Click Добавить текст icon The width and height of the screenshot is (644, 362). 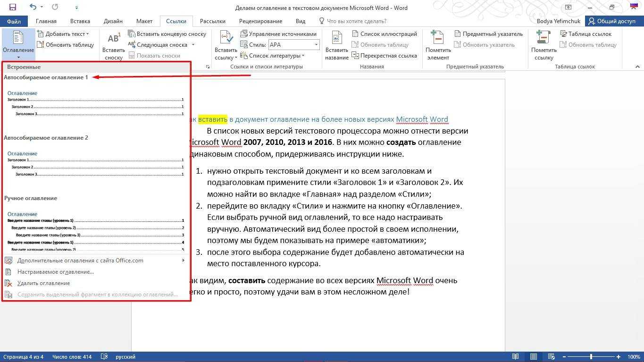click(x=41, y=34)
